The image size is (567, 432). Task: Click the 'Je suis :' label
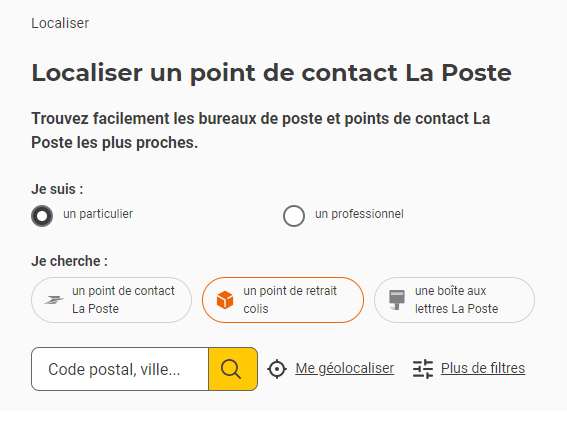(x=57, y=189)
